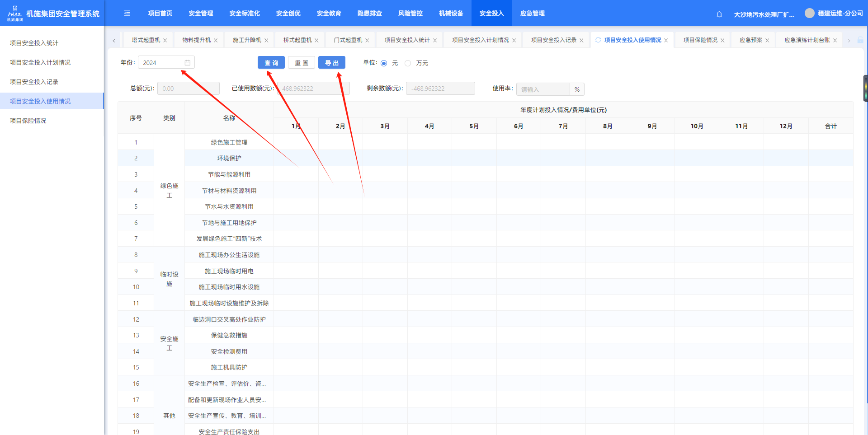Viewport: 868px width, 435px height.
Task: Switch to the 项目安全投入记录 tab
Action: [x=553, y=40]
